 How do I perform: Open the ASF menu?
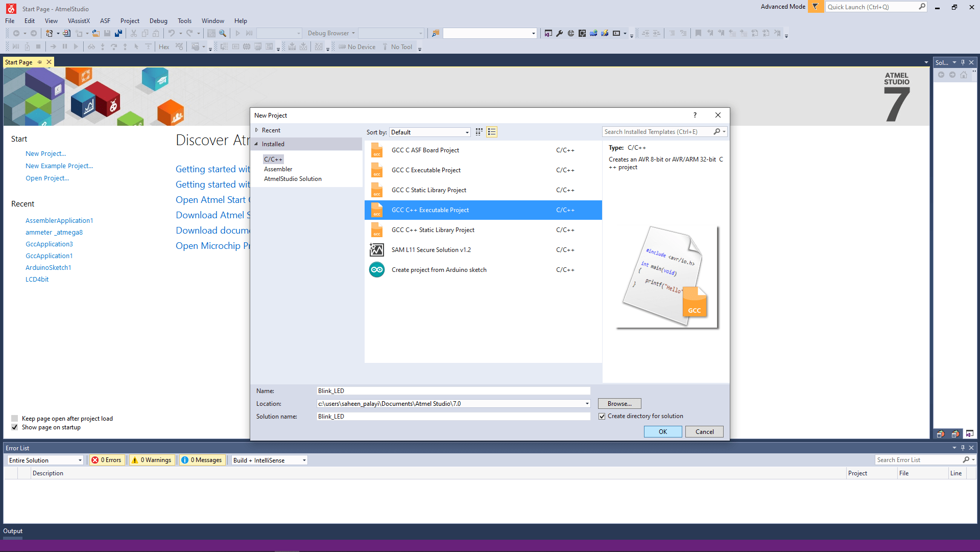(105, 21)
